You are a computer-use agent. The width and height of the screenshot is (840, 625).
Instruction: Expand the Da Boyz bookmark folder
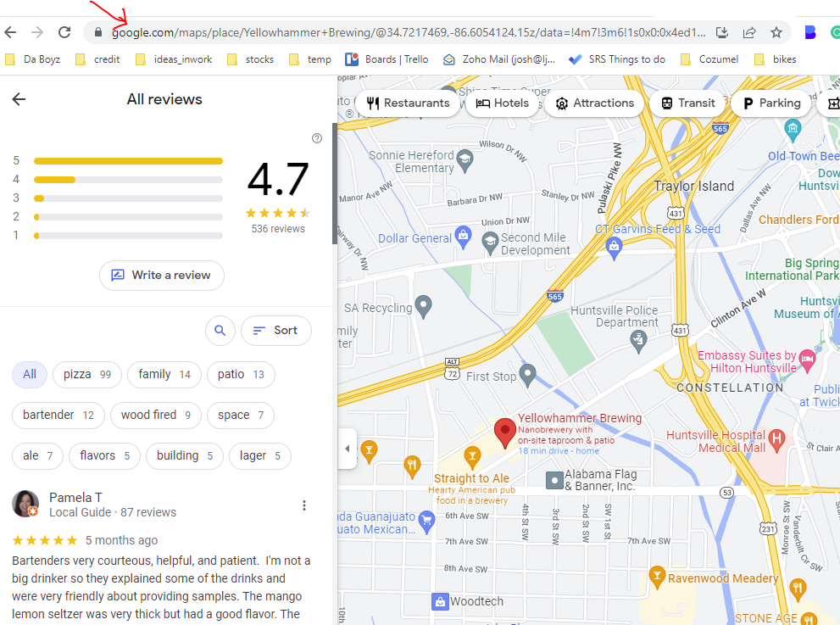pos(33,59)
